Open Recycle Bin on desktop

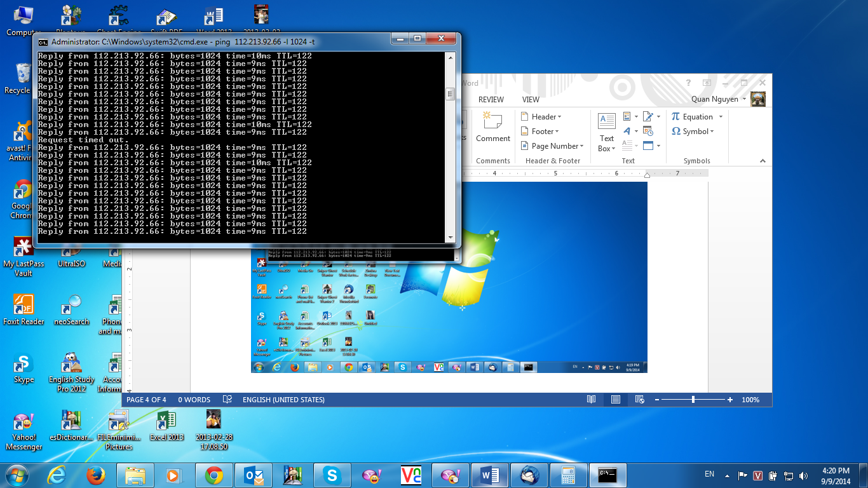[17, 79]
